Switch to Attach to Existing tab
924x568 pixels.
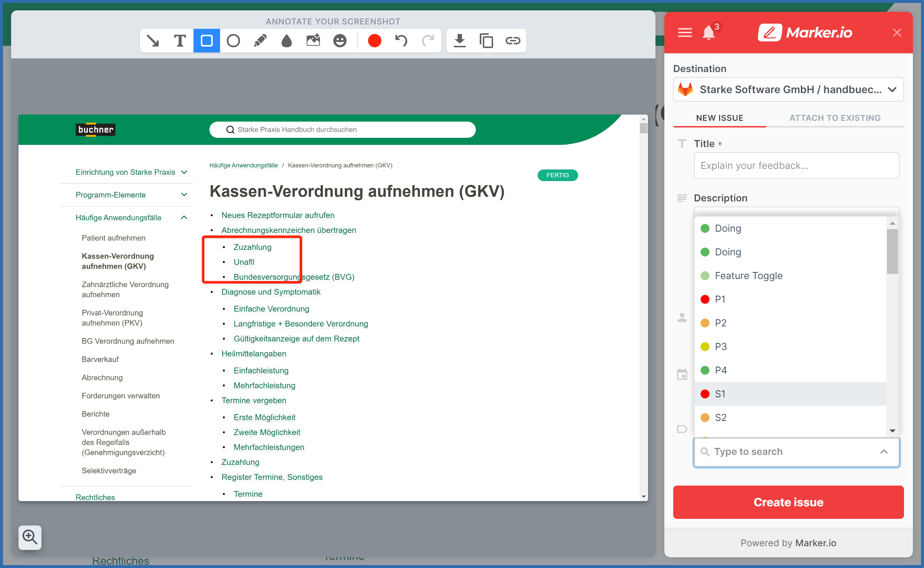tap(834, 118)
